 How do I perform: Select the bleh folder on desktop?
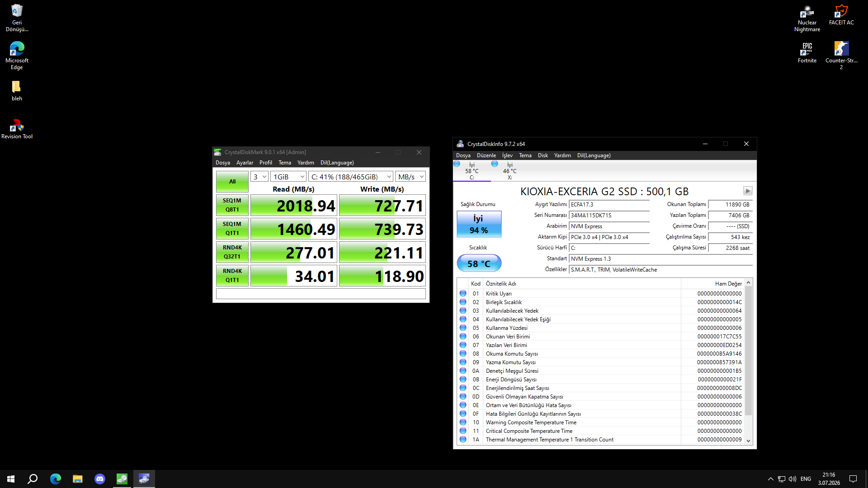pyautogui.click(x=17, y=90)
